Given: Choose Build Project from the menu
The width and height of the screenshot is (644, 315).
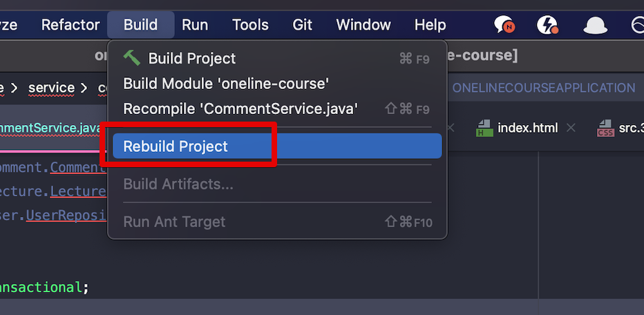Looking at the screenshot, I should tap(277, 58).
